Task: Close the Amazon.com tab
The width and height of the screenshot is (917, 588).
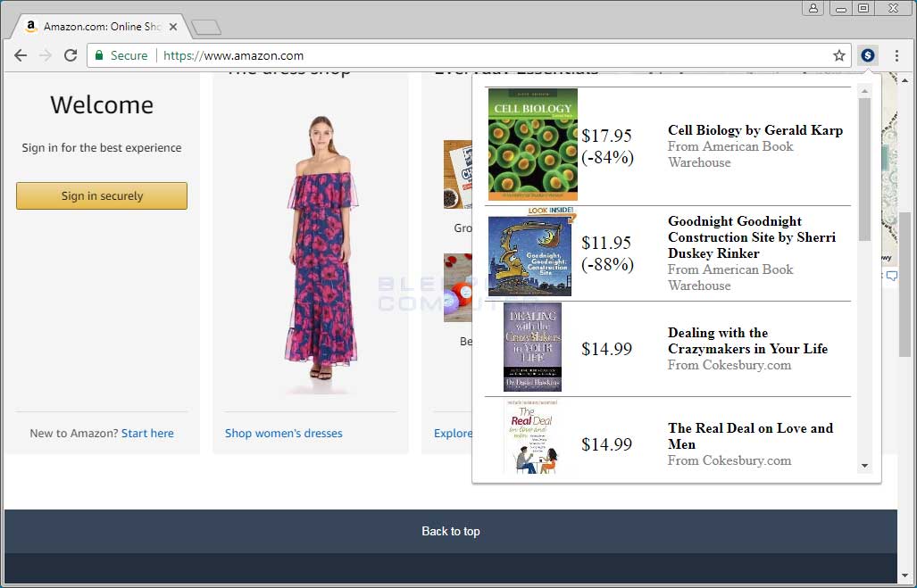Action: point(173,26)
